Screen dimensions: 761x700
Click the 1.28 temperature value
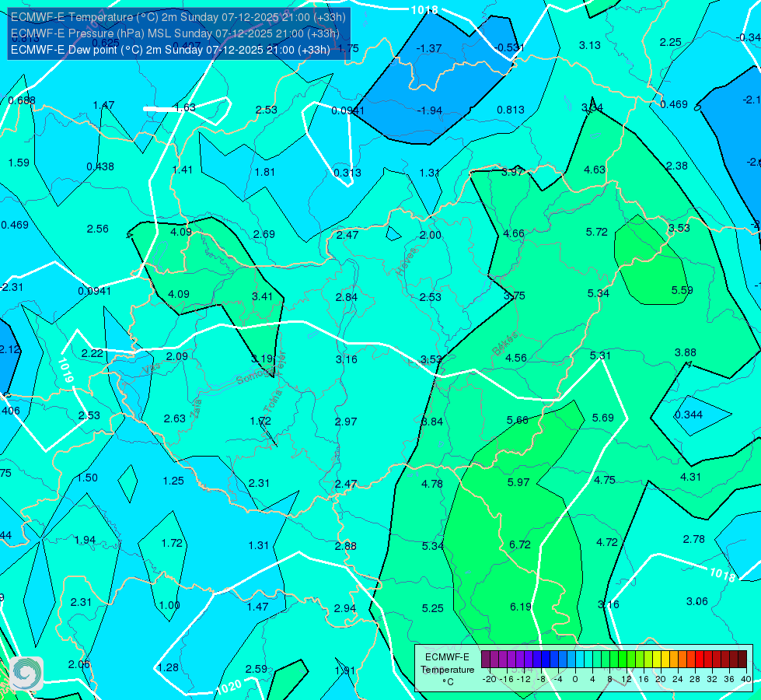168,668
